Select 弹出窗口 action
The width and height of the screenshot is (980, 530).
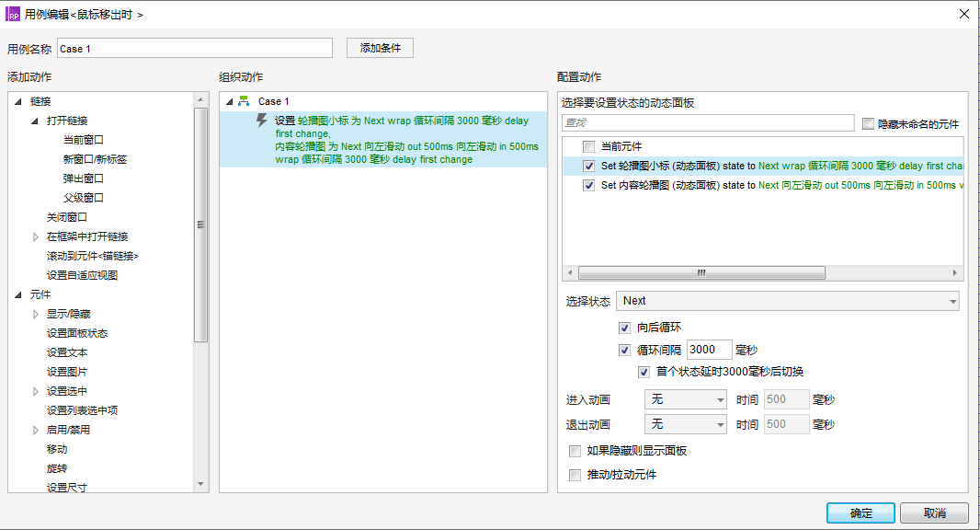point(83,179)
